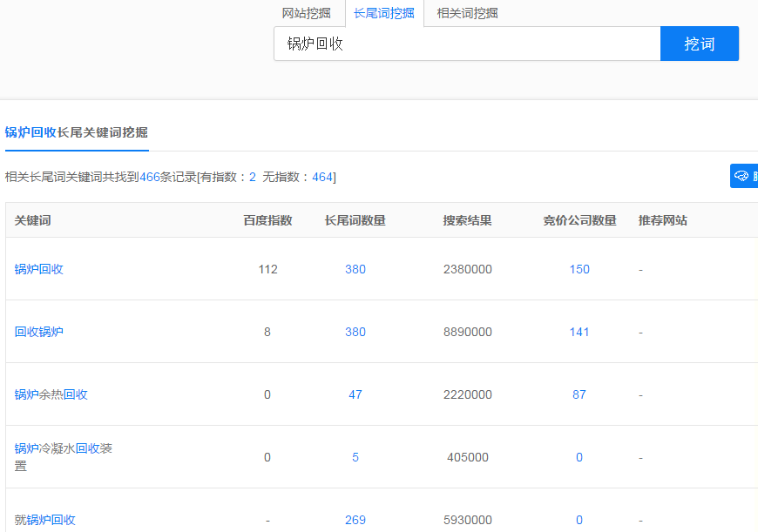
Task: Select the 竞价公司数量 column header
Action: click(579, 220)
